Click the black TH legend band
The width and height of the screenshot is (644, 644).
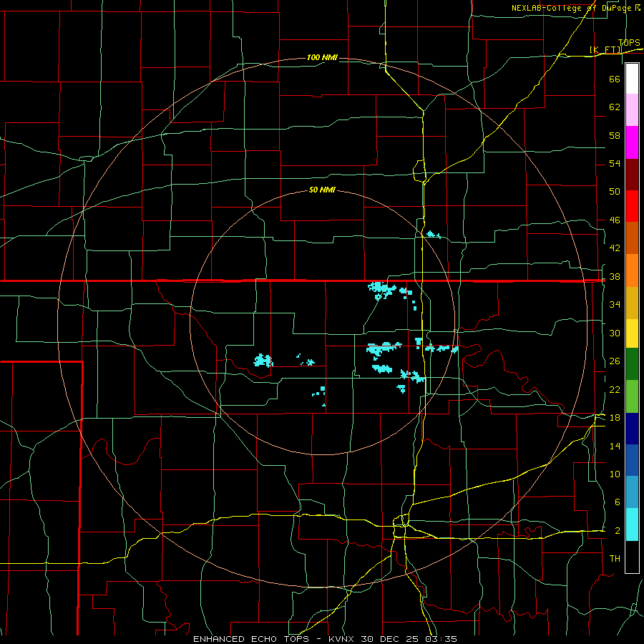632,557
